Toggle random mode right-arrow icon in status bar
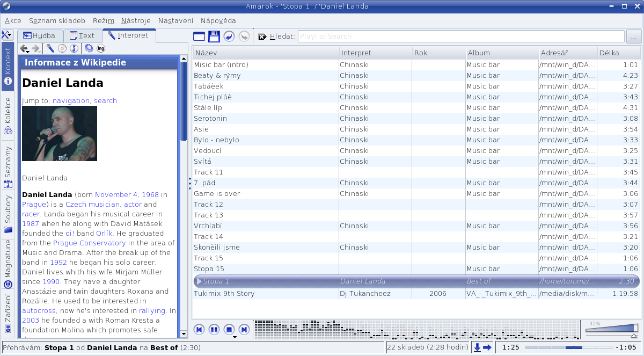This screenshot has width=644, height=356. 487,347
